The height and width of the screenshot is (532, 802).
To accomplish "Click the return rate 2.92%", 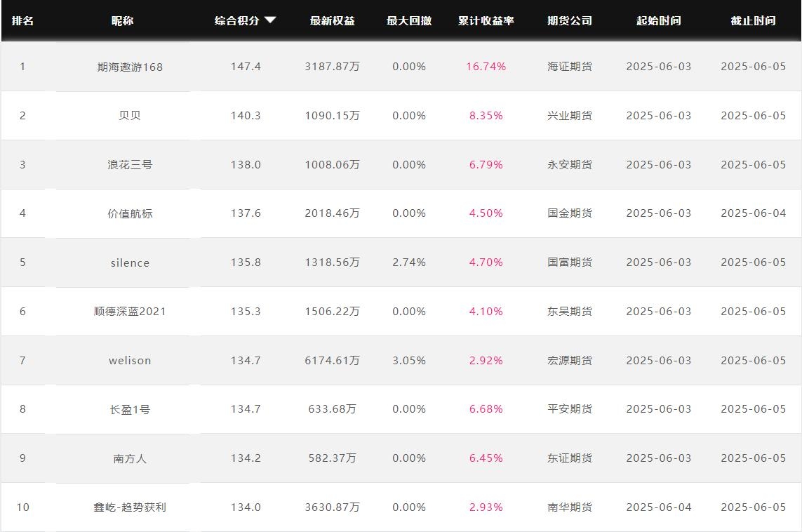I will point(486,361).
